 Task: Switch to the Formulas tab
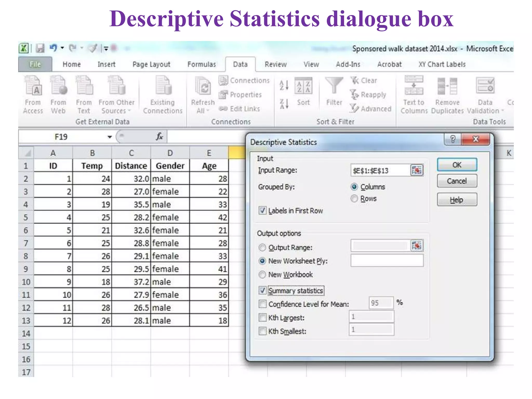(x=202, y=64)
